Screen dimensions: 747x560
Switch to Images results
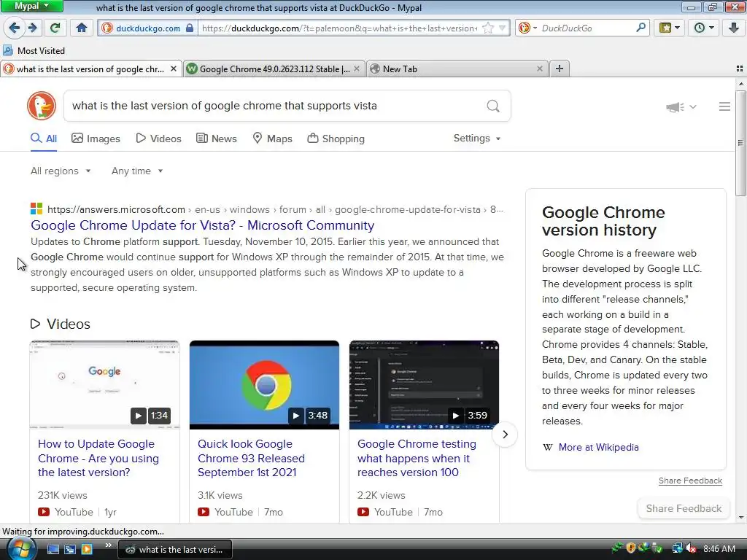pyautogui.click(x=96, y=139)
